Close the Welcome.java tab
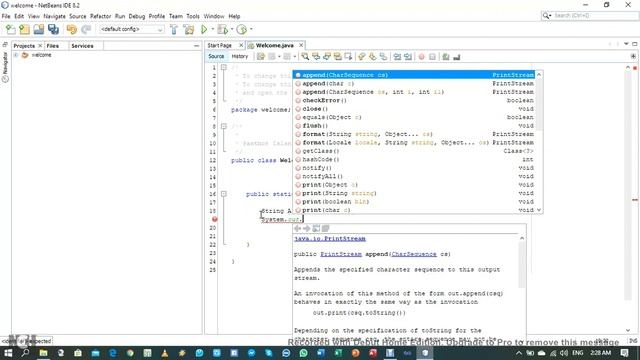The width and height of the screenshot is (640, 360). click(x=301, y=45)
